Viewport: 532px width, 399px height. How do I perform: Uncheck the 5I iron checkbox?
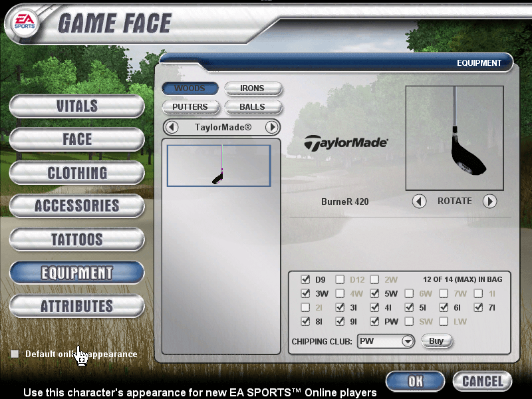pyautogui.click(x=409, y=307)
